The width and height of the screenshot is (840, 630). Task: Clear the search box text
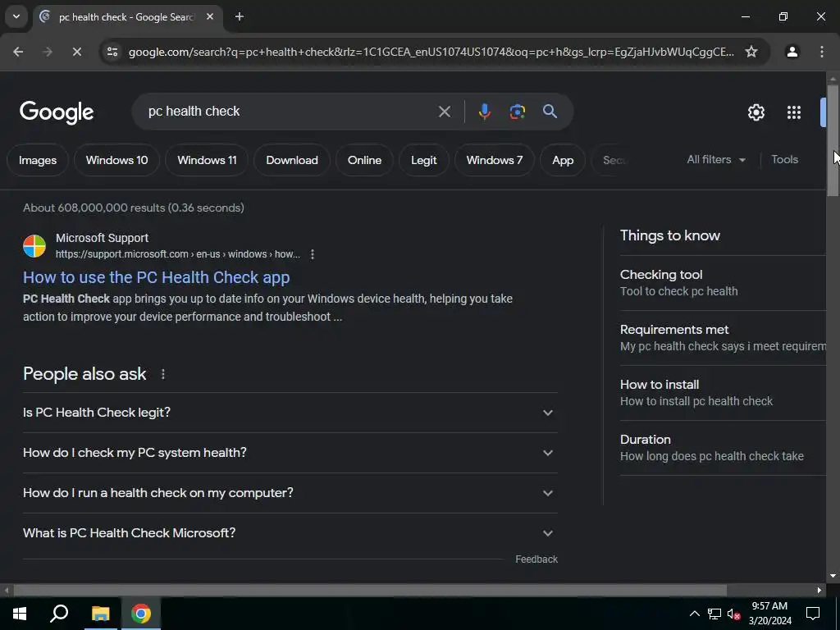click(x=444, y=112)
